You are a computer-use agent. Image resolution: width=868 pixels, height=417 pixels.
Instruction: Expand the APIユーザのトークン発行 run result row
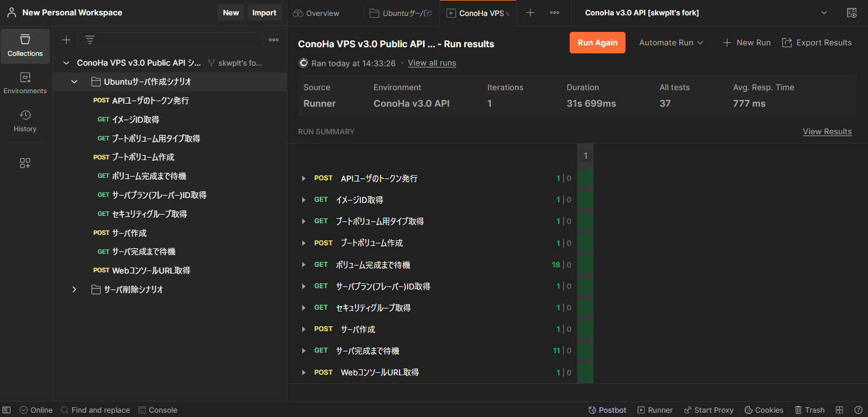pyautogui.click(x=303, y=178)
